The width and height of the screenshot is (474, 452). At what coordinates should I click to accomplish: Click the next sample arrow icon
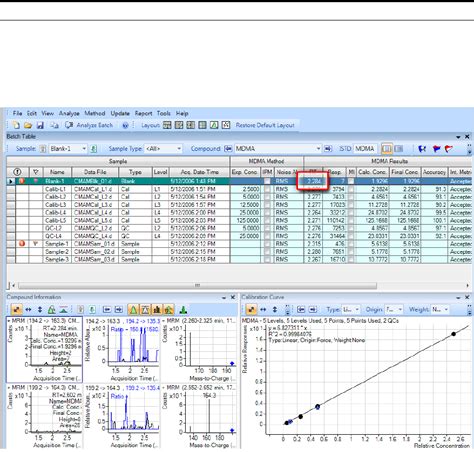click(94, 149)
